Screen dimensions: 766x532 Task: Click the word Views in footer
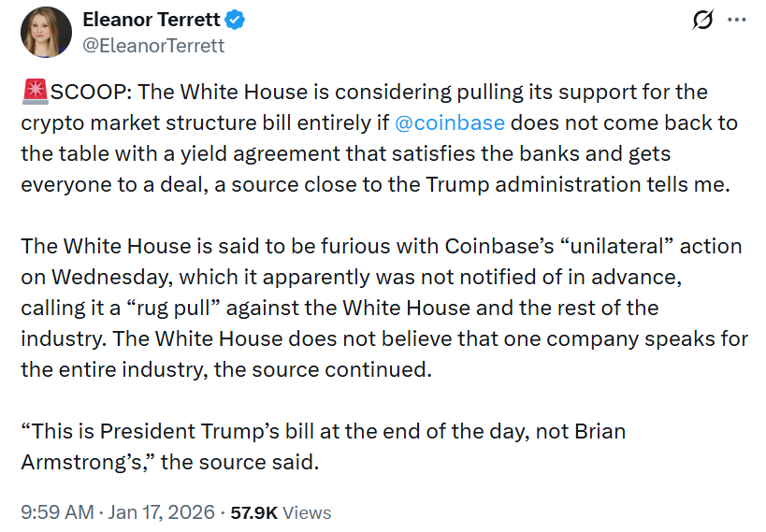coord(307,512)
